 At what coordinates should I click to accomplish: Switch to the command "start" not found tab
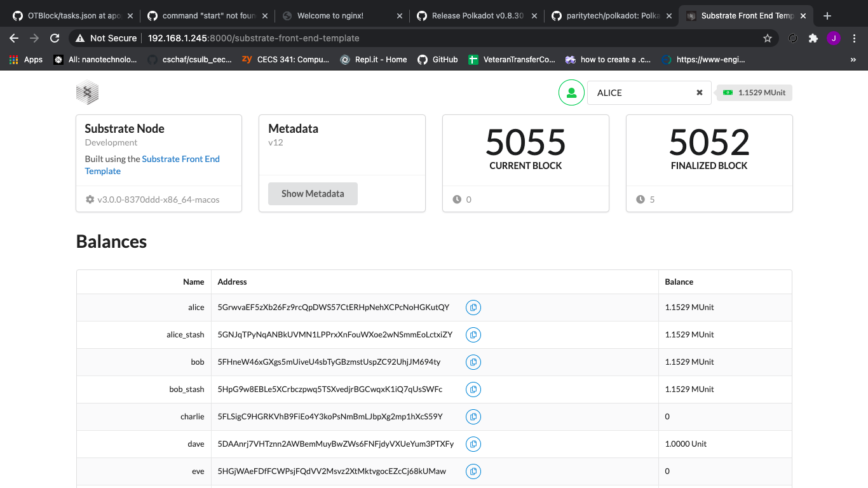[x=207, y=16]
